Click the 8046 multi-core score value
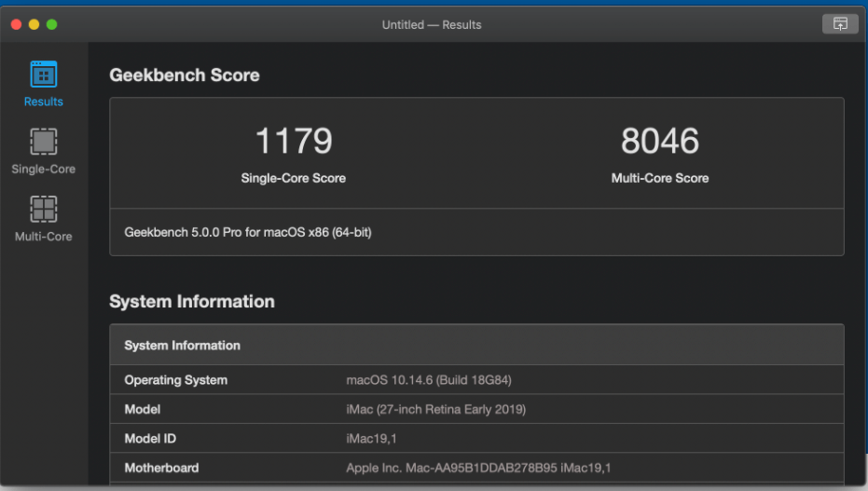868x491 pixels. point(660,141)
